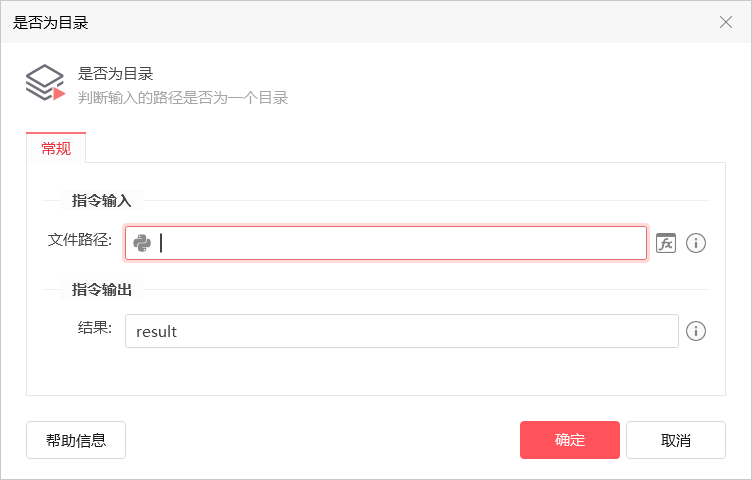Click the dialog title bar text

[x=50, y=23]
